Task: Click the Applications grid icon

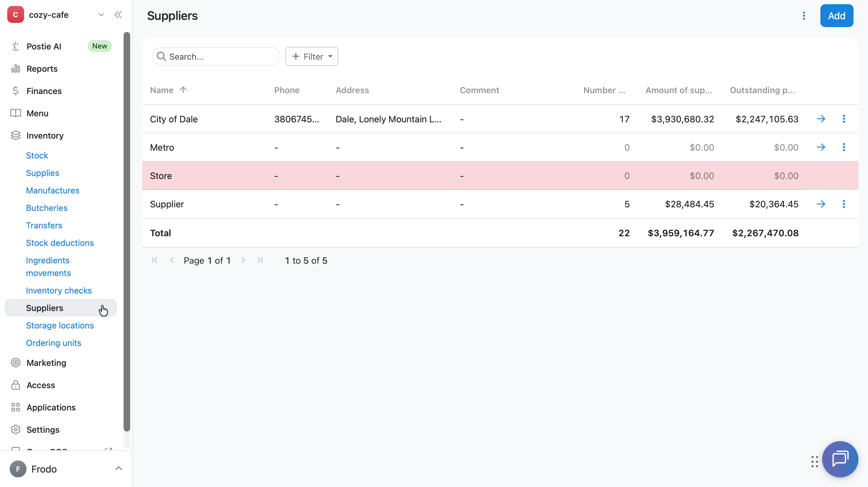Action: point(15,407)
